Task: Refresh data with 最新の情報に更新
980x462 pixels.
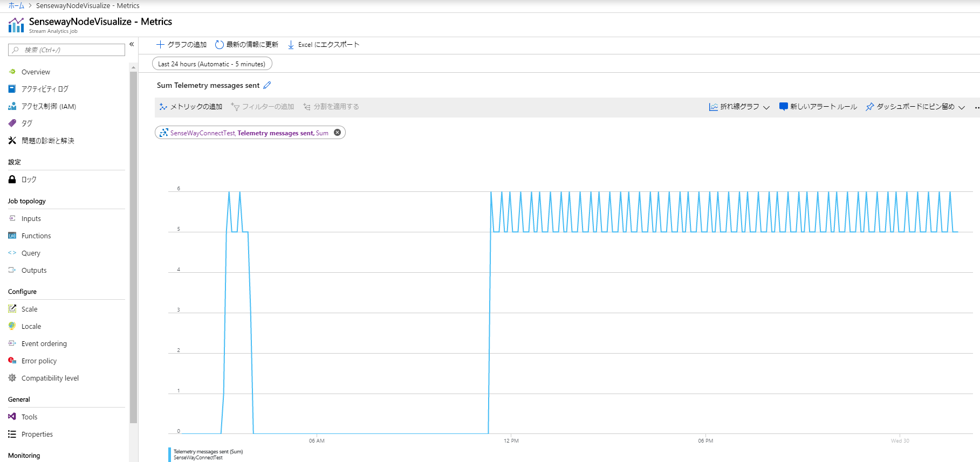Action: (246, 45)
